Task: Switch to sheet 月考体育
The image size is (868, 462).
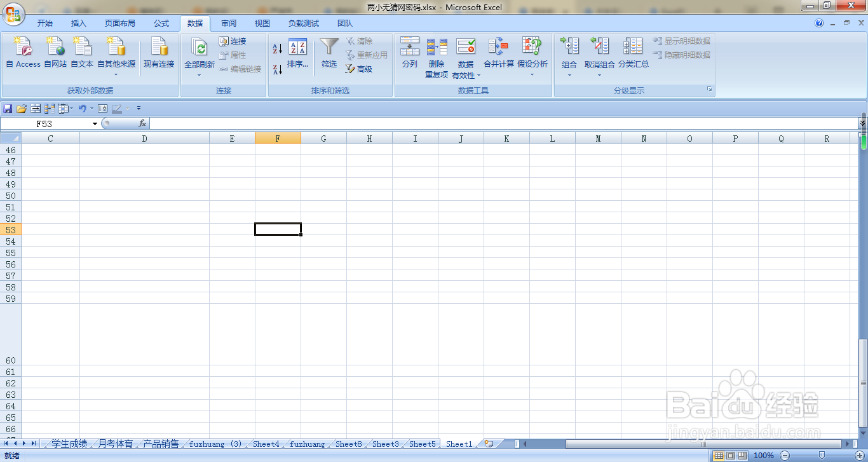Action: 116,444
